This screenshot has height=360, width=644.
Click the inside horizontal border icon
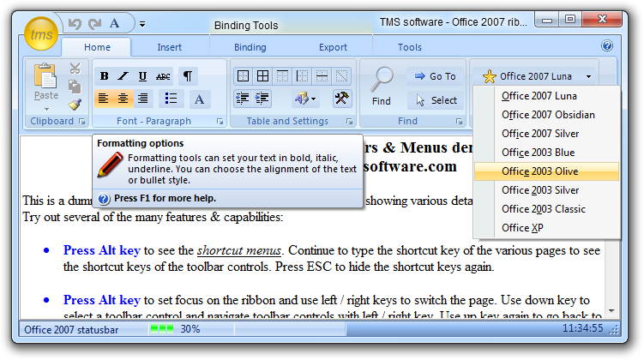click(x=322, y=76)
